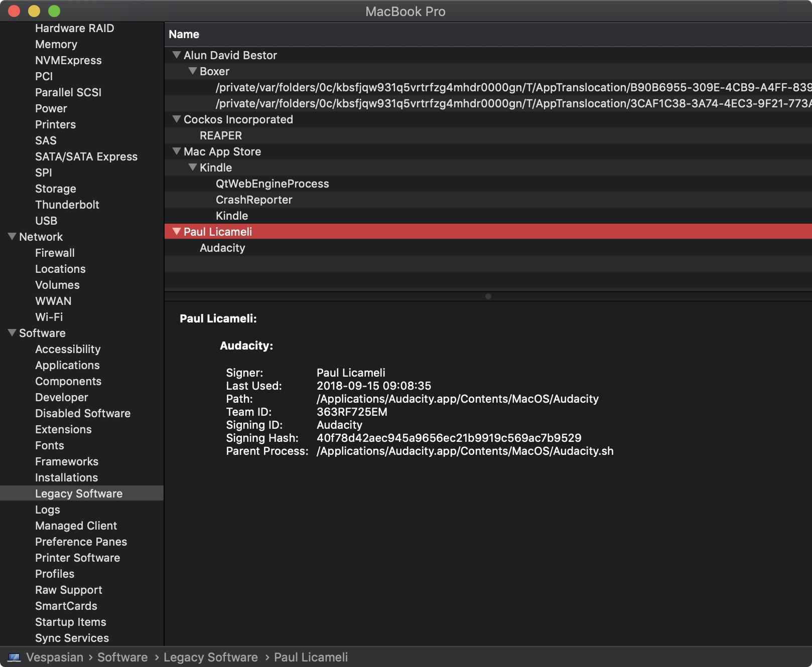Select Raw Support in sidebar
The image size is (812, 667).
[x=69, y=590]
